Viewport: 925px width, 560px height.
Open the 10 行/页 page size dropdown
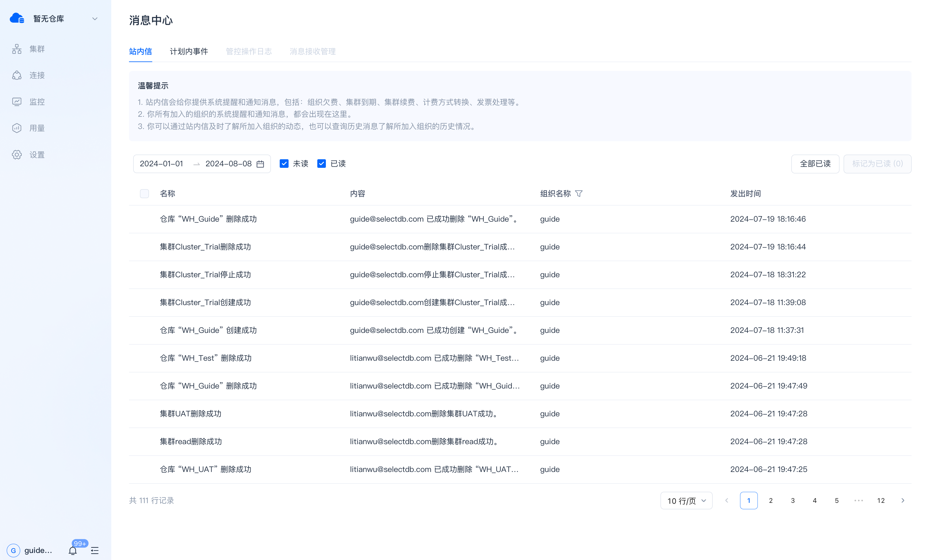pos(686,501)
